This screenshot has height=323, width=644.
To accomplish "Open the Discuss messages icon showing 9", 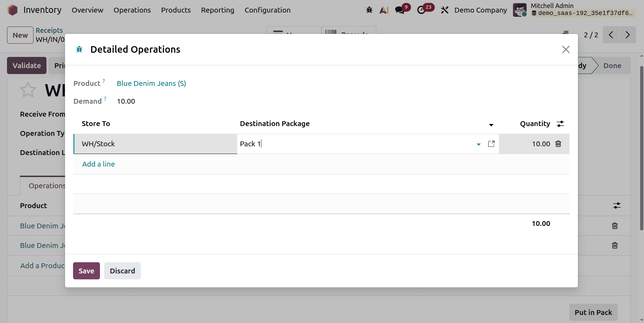I will pyautogui.click(x=399, y=10).
